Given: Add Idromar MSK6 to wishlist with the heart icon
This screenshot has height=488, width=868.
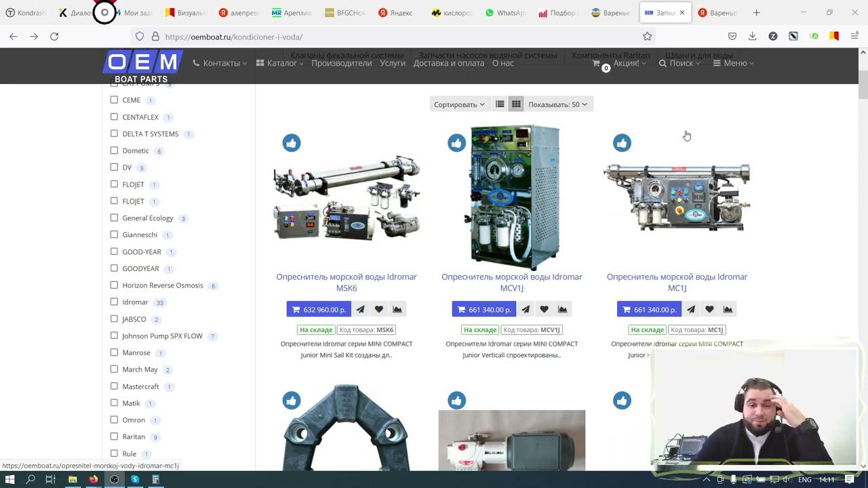Looking at the screenshot, I should click(x=379, y=309).
